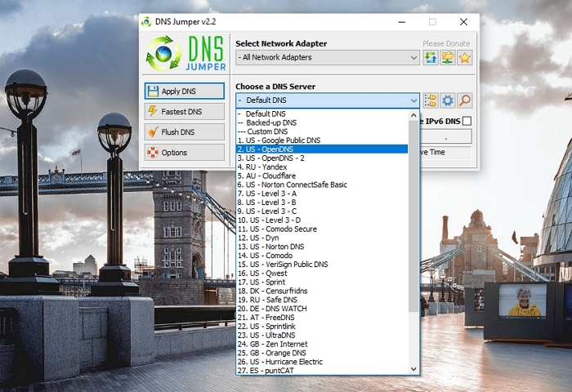Apply the selected DNS
The height and width of the screenshot is (392, 572).
pos(184,91)
